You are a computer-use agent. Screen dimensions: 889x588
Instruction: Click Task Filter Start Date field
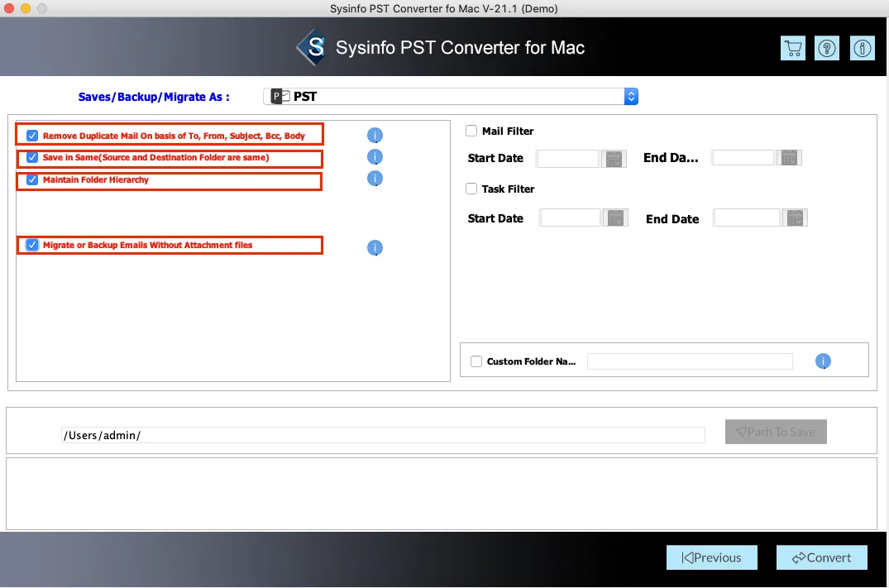pyautogui.click(x=571, y=218)
